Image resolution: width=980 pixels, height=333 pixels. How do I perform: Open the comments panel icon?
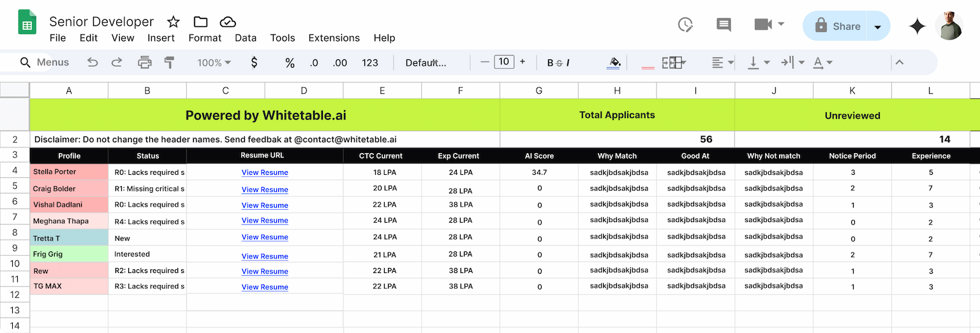point(724,26)
